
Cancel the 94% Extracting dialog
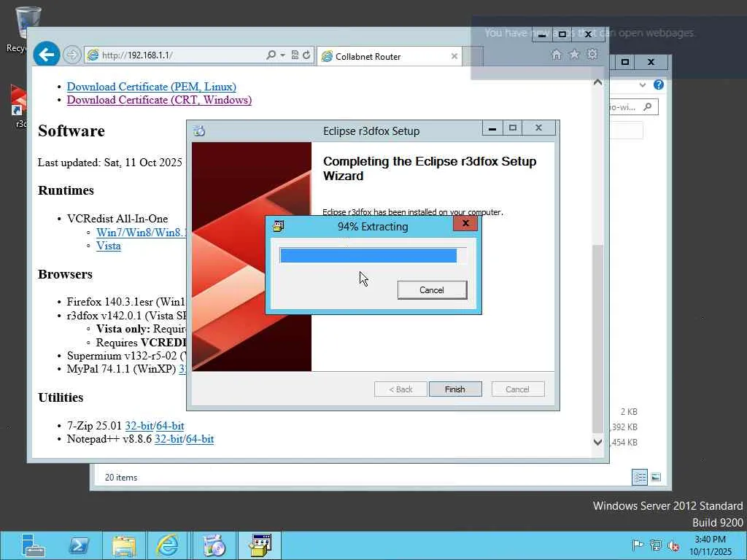(432, 290)
